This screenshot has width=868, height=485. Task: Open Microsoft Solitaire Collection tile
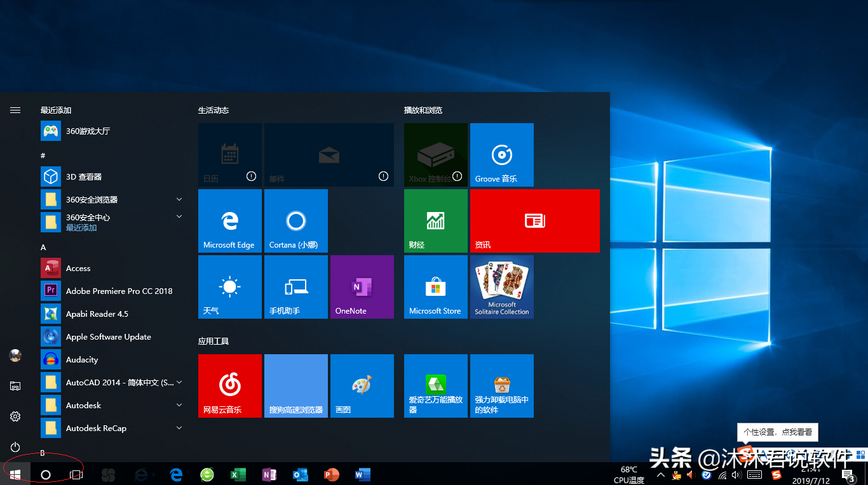pyautogui.click(x=502, y=287)
